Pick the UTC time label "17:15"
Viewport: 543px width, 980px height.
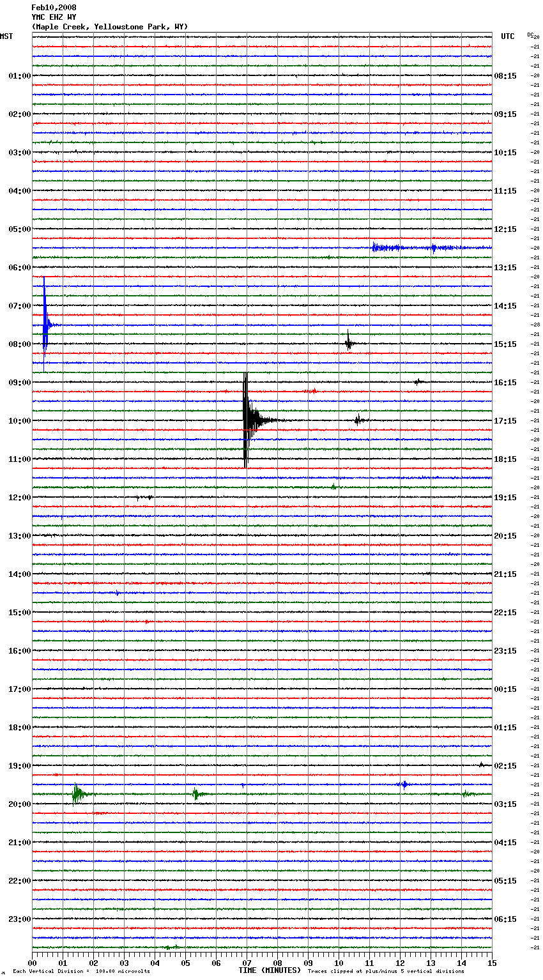pos(505,421)
